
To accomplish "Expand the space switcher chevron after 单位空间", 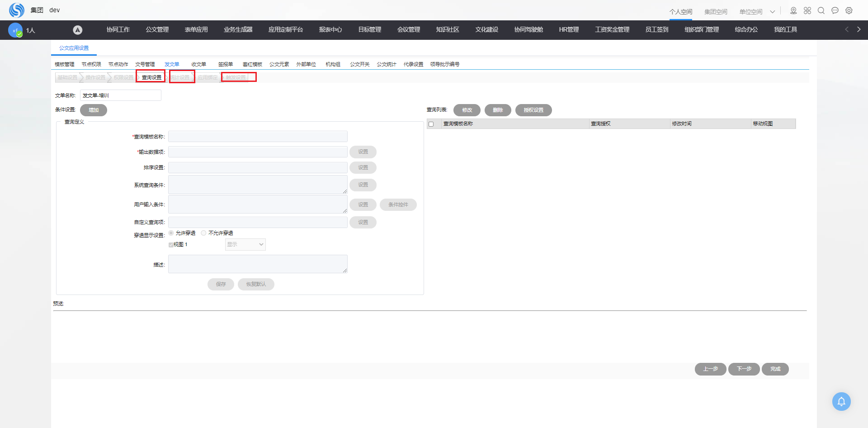I will [x=773, y=12].
